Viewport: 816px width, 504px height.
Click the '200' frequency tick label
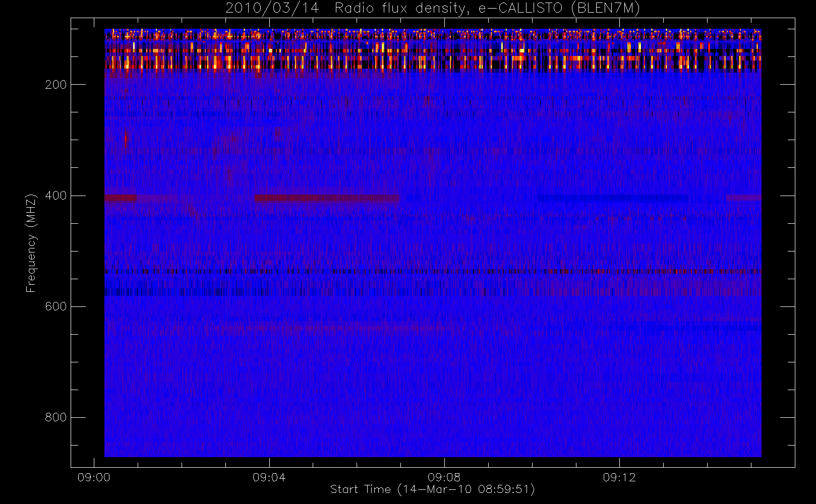(55, 85)
